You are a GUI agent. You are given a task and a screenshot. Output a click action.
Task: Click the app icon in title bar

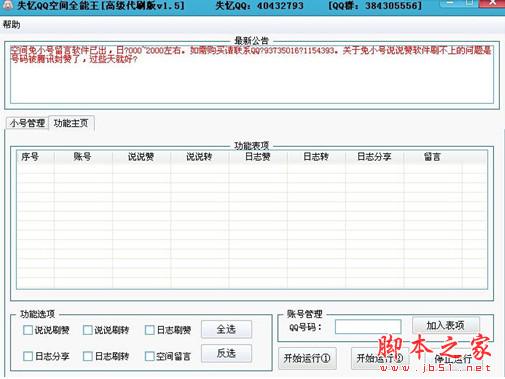pyautogui.click(x=8, y=5)
